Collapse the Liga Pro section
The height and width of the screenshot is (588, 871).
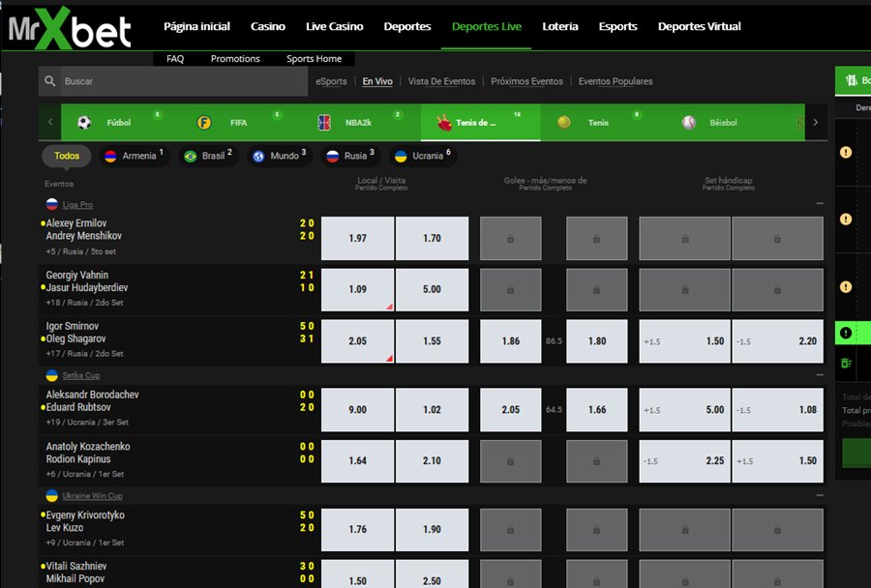(820, 204)
